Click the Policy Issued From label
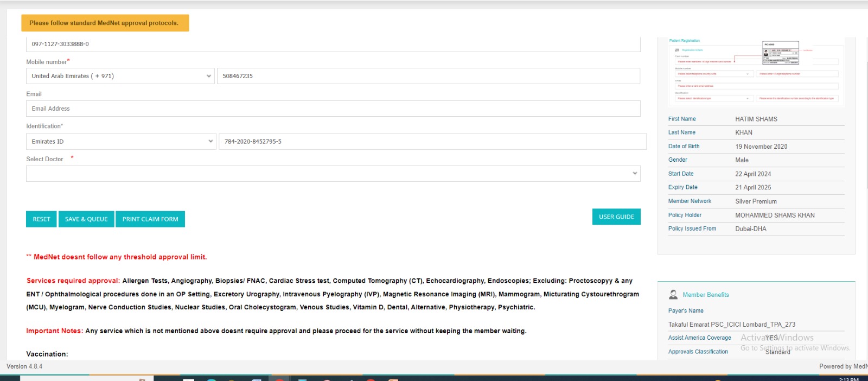This screenshot has height=381, width=868. [x=692, y=229]
